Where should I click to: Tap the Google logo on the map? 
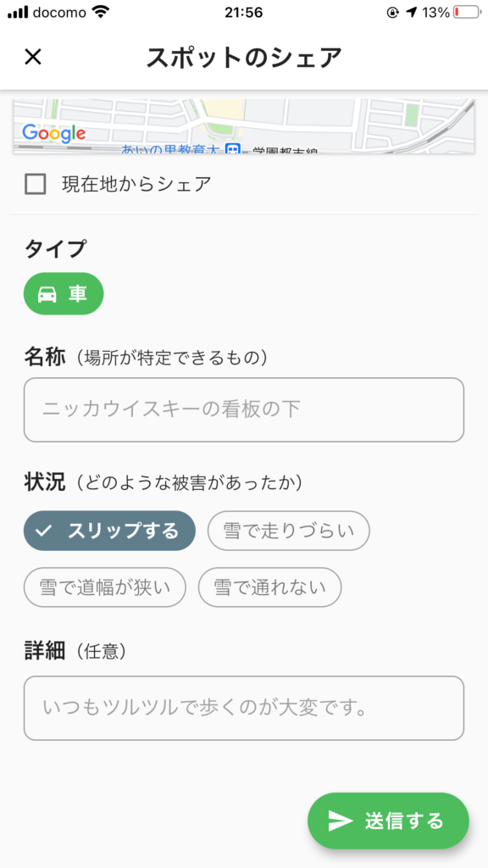pos(54,133)
